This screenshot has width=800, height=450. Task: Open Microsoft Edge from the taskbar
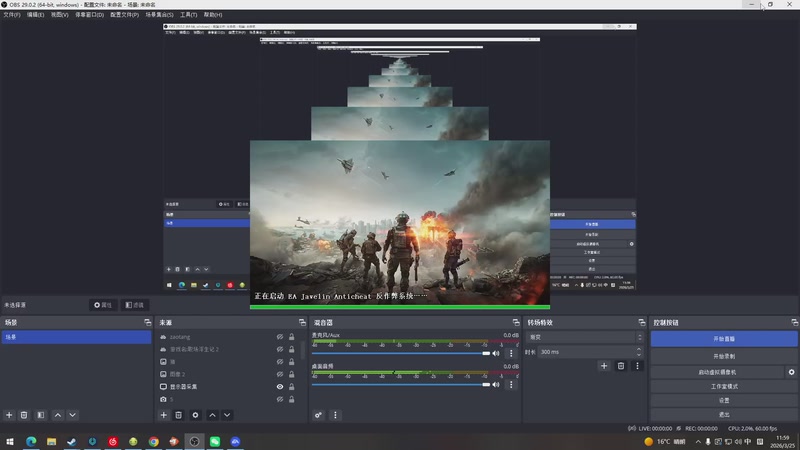[31, 441]
